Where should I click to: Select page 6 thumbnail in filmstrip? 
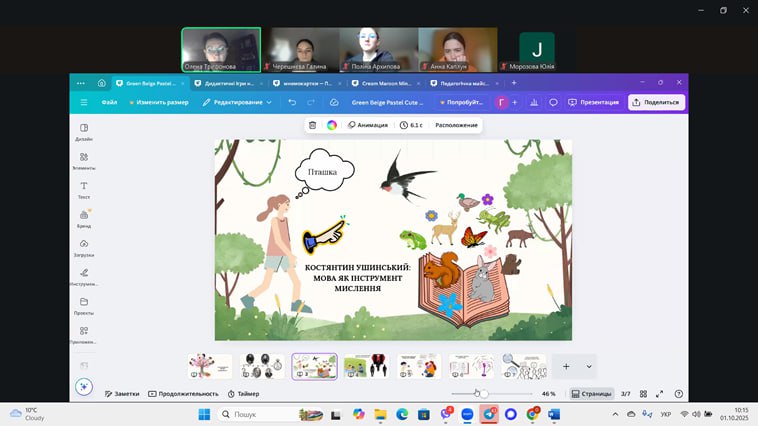coord(471,366)
